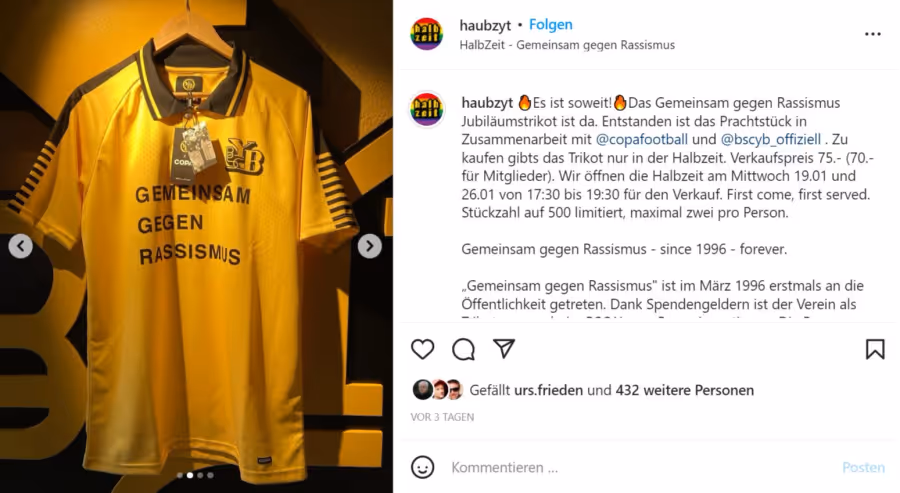Save the post with the bookmark icon
Screen dimensions: 900x493
click(x=875, y=349)
